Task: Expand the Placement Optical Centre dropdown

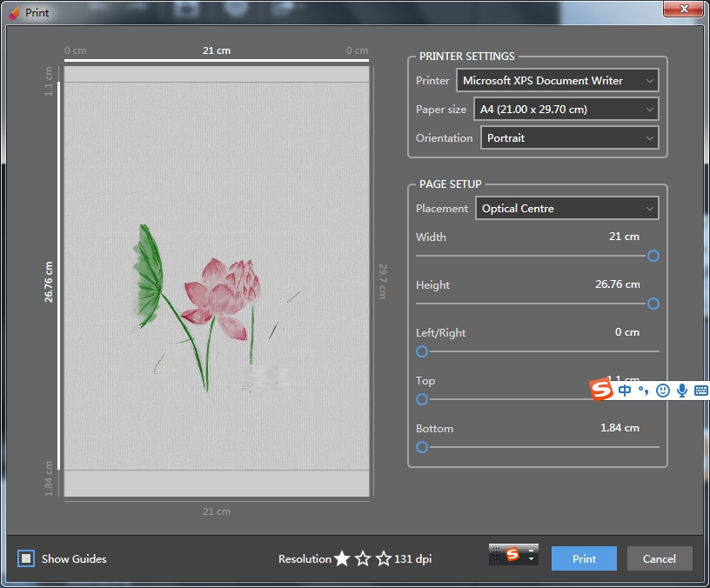Action: [x=566, y=209]
